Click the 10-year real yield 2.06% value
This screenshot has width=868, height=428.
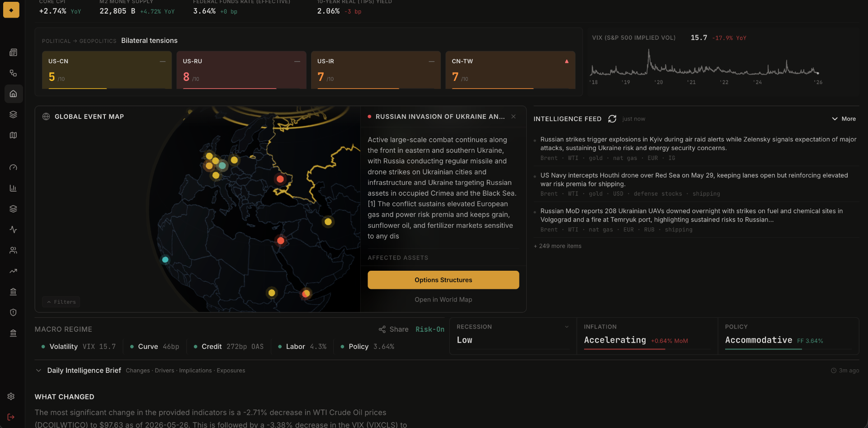(x=328, y=11)
